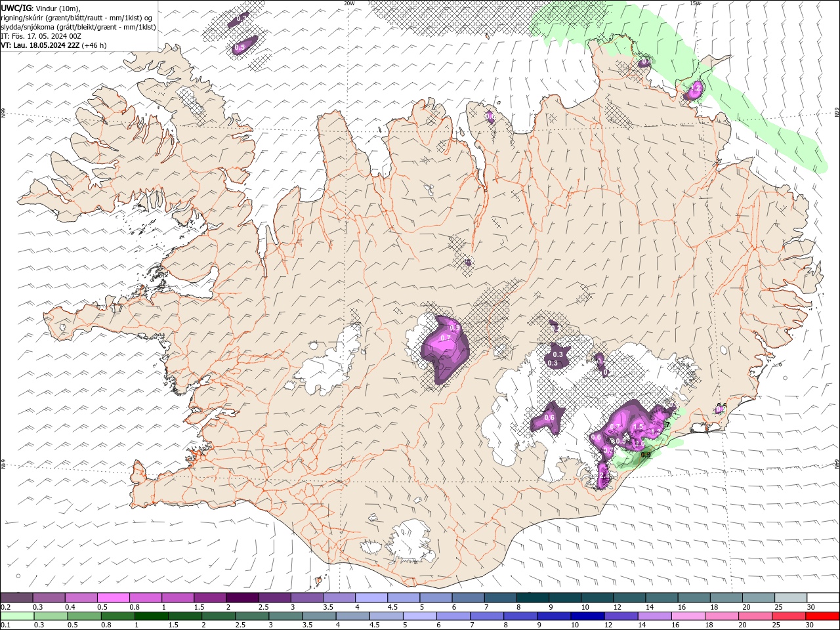
Task: Click the 4.5 tick label under the upper colorbar
Action: [392, 607]
